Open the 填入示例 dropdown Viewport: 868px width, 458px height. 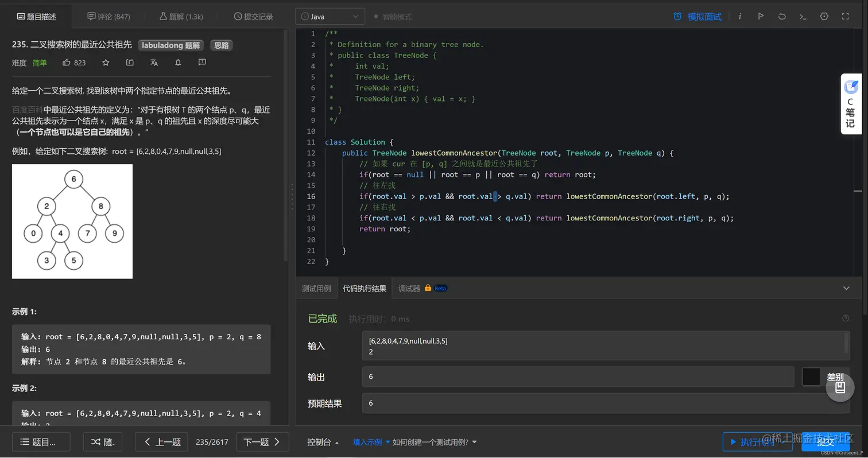(x=371, y=442)
